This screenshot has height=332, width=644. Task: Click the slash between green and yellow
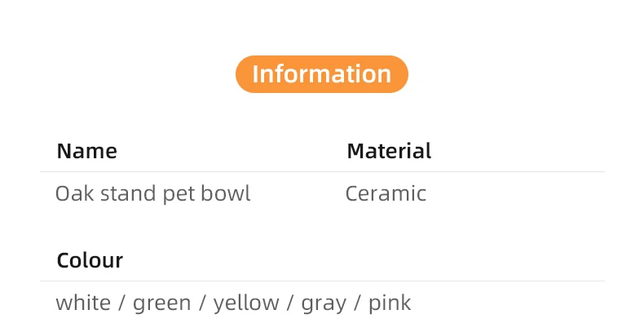202,303
